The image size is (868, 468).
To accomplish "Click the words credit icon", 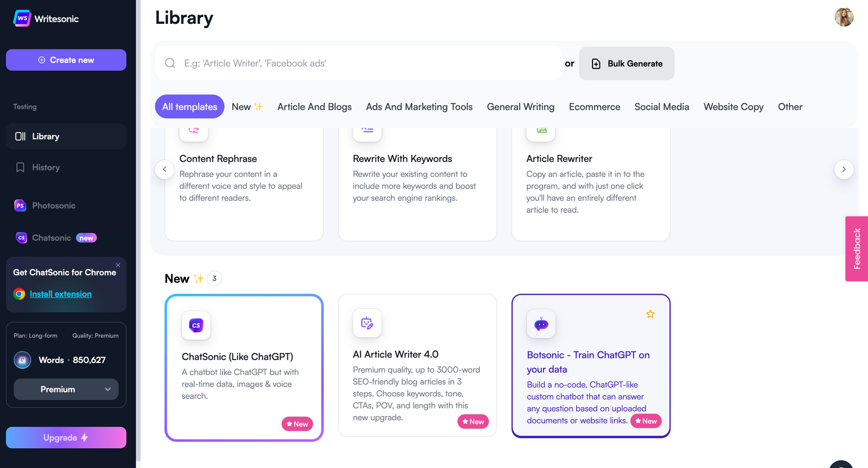I will click(22, 360).
